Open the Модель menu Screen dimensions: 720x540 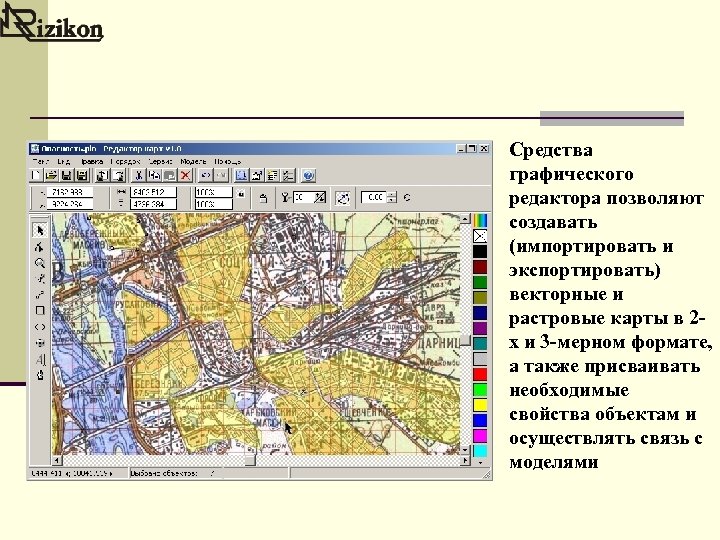click(x=193, y=162)
